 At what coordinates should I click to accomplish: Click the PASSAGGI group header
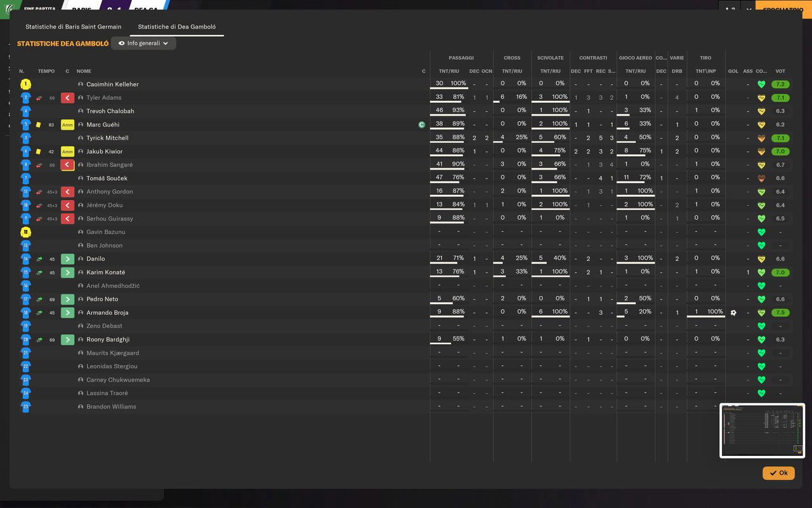click(x=461, y=58)
